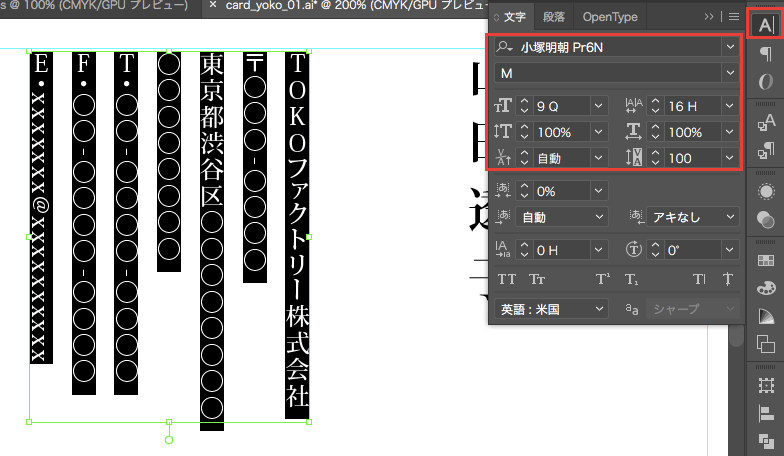Click the double-arrow panel expand button
Viewport: 784px width, 456px height.
pos(709,17)
